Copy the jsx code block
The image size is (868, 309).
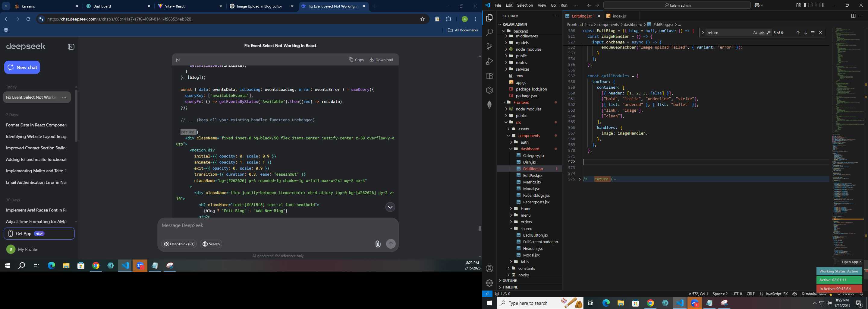coord(356,60)
